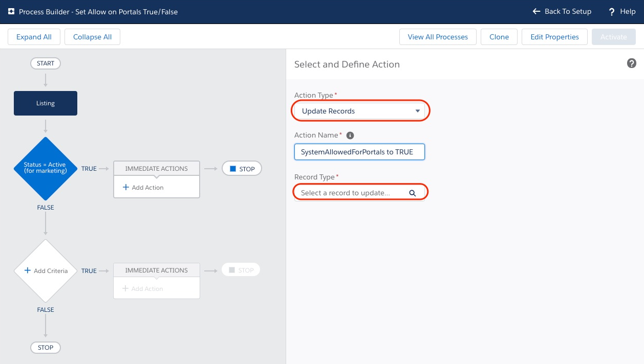The image size is (644, 364).
Task: Select the Listing object node
Action: click(45, 103)
